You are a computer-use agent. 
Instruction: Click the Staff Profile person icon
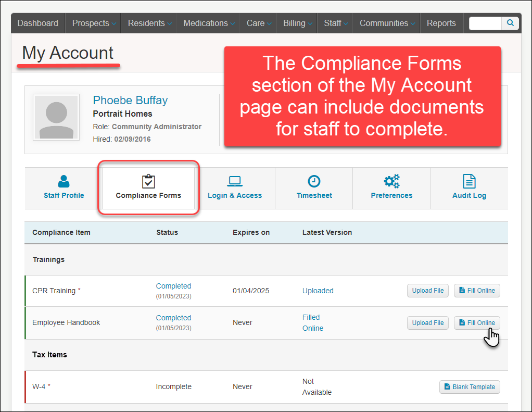(x=64, y=181)
